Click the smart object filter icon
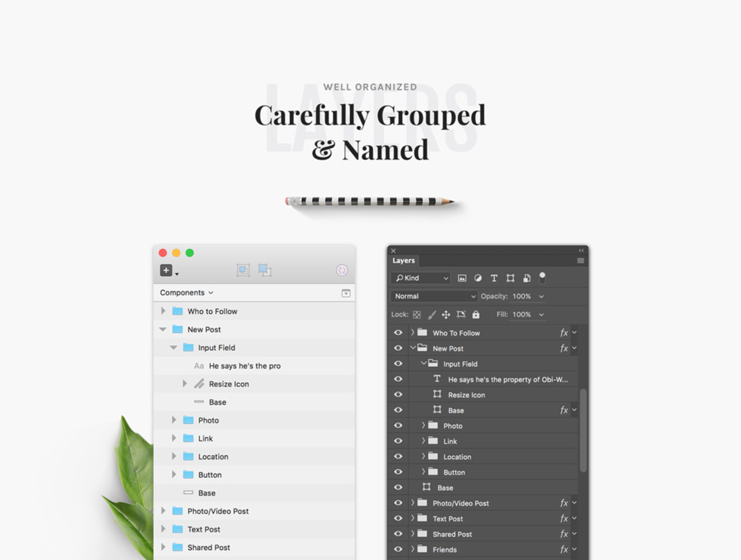Screen dimensions: 741x560 pos(526,278)
